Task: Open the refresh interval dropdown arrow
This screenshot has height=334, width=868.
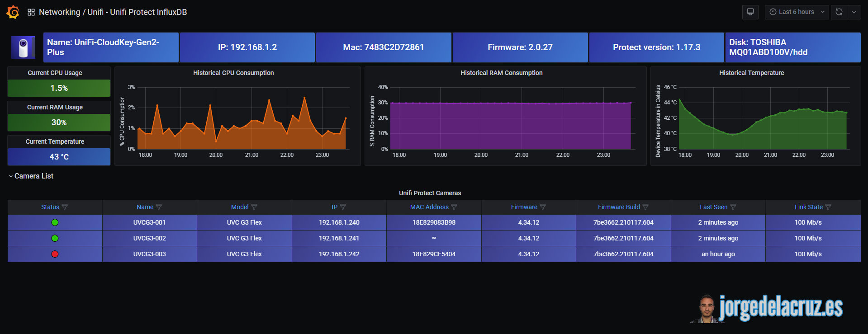Action: click(854, 12)
